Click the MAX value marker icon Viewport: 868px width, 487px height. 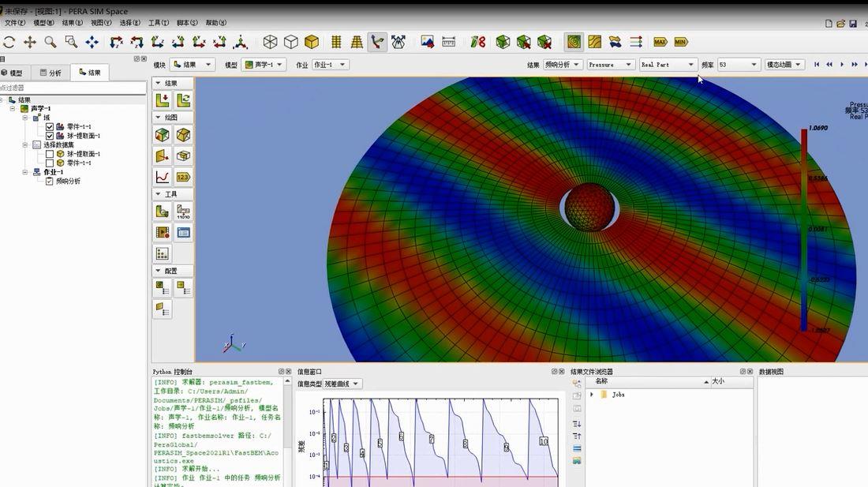pos(660,42)
